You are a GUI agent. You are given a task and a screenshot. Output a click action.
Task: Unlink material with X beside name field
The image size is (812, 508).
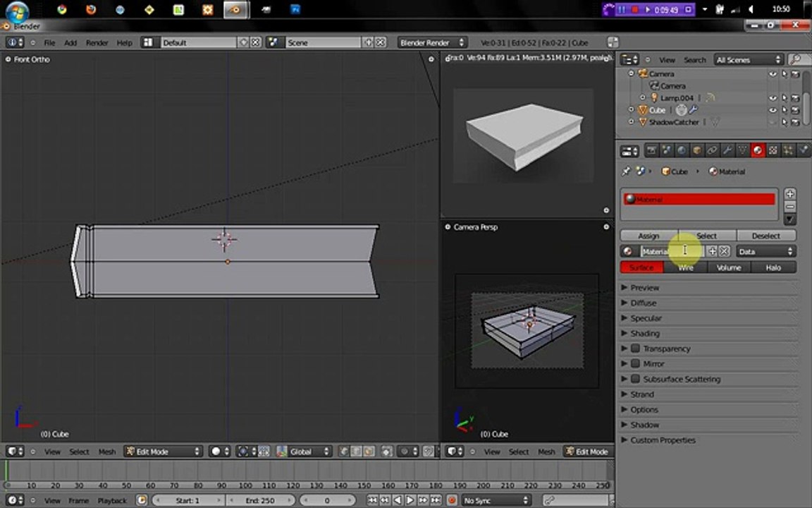click(x=724, y=251)
